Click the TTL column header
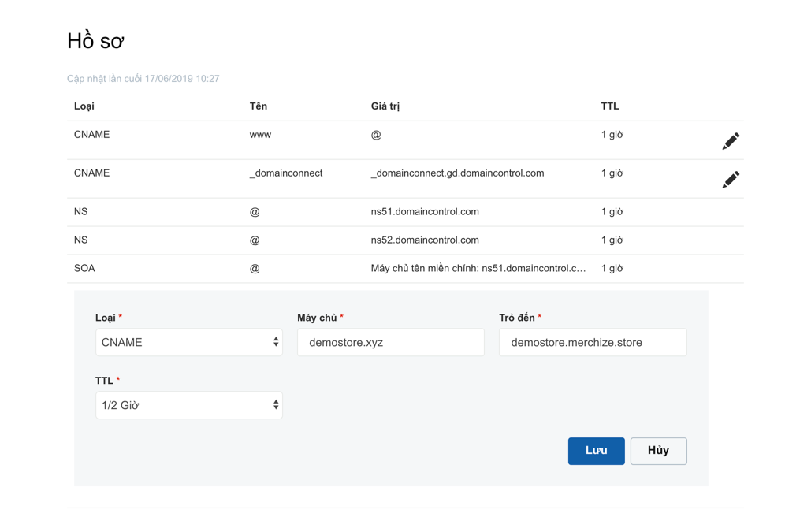The height and width of the screenshot is (532, 785). click(610, 106)
